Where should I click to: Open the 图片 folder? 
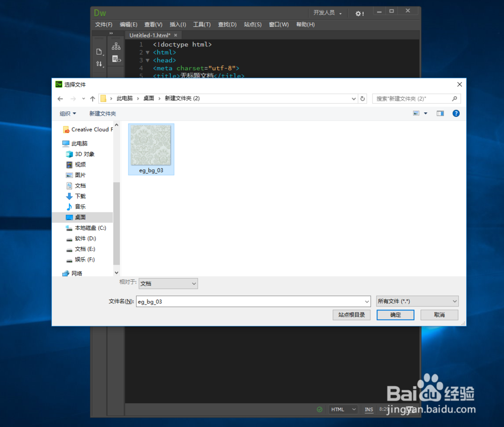pos(76,175)
